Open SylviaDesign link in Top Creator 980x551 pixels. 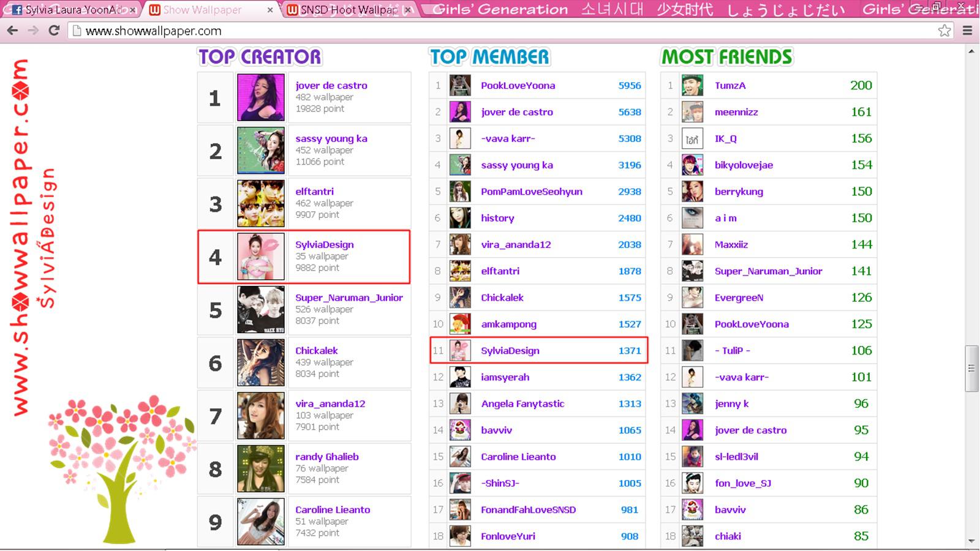[325, 244]
